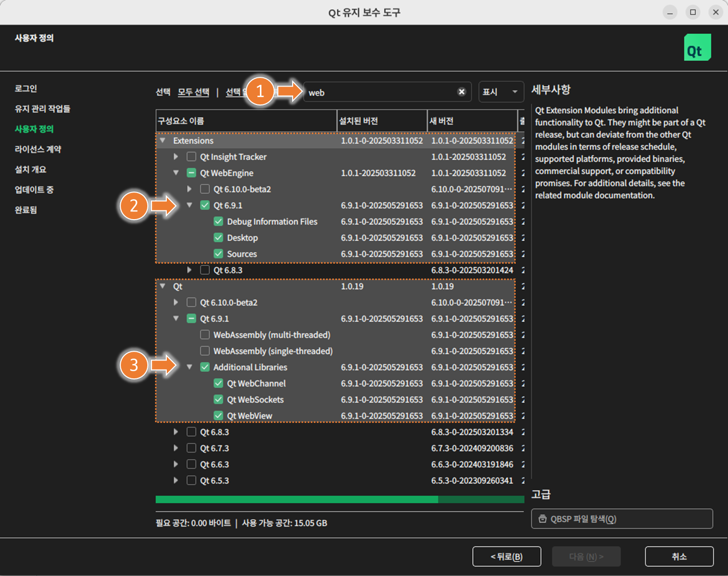Screen dimensions: 728x576
Task: Clear the search field with the X icon
Action: (x=461, y=92)
